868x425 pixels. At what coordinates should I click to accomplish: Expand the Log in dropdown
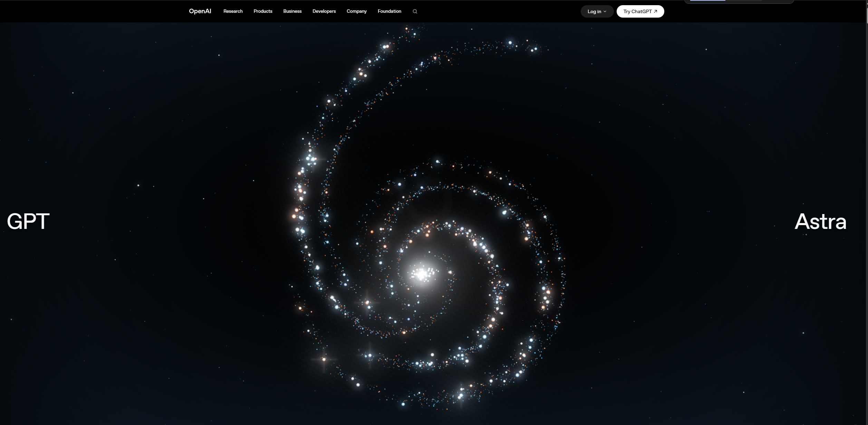coord(597,11)
